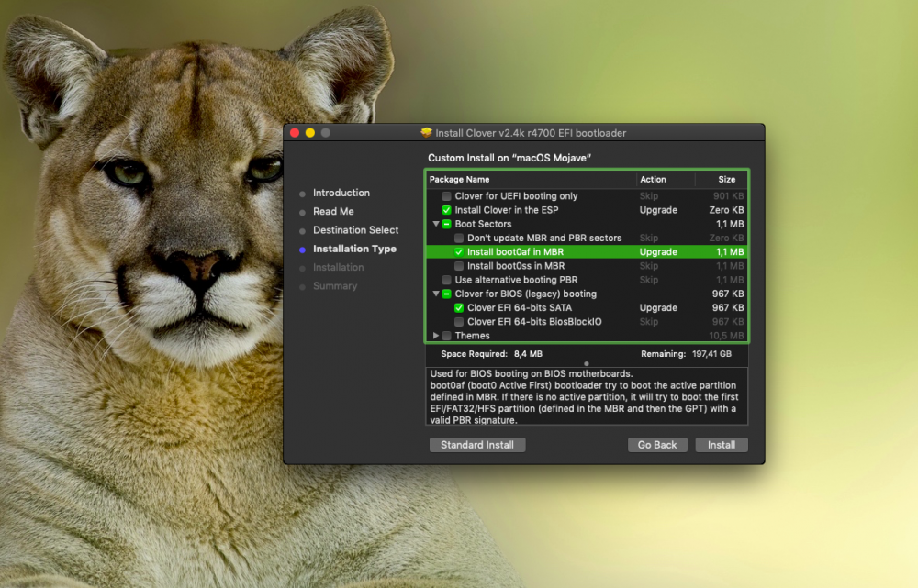
Task: Click the red close window button
Action: [x=295, y=133]
